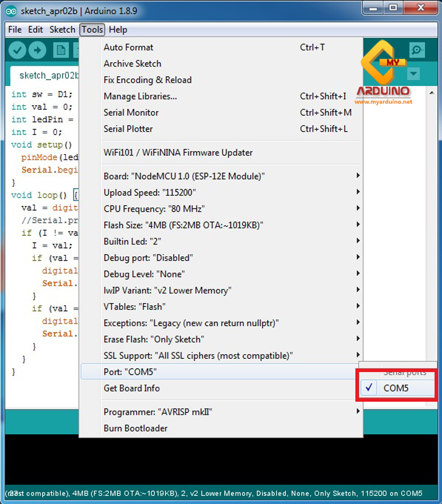Open the Programmer "AVRISP mkII" submenu
The width and height of the screenshot is (442, 504).
click(159, 411)
